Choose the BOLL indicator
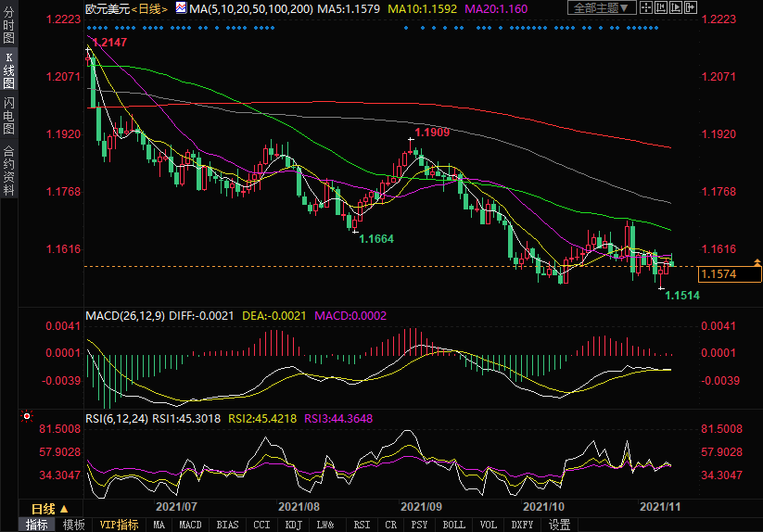This screenshot has width=763, height=532. [453, 525]
